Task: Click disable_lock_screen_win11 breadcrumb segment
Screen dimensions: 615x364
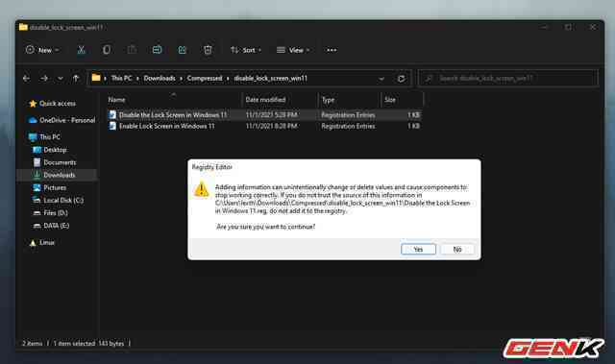Action: 271,79
